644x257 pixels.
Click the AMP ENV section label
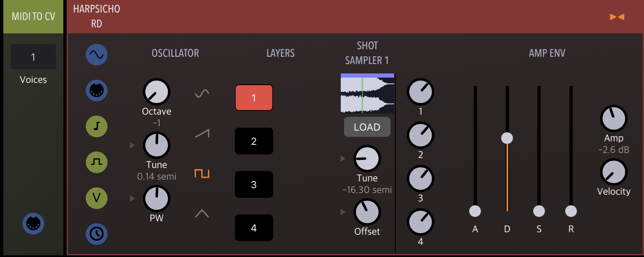[x=547, y=53]
